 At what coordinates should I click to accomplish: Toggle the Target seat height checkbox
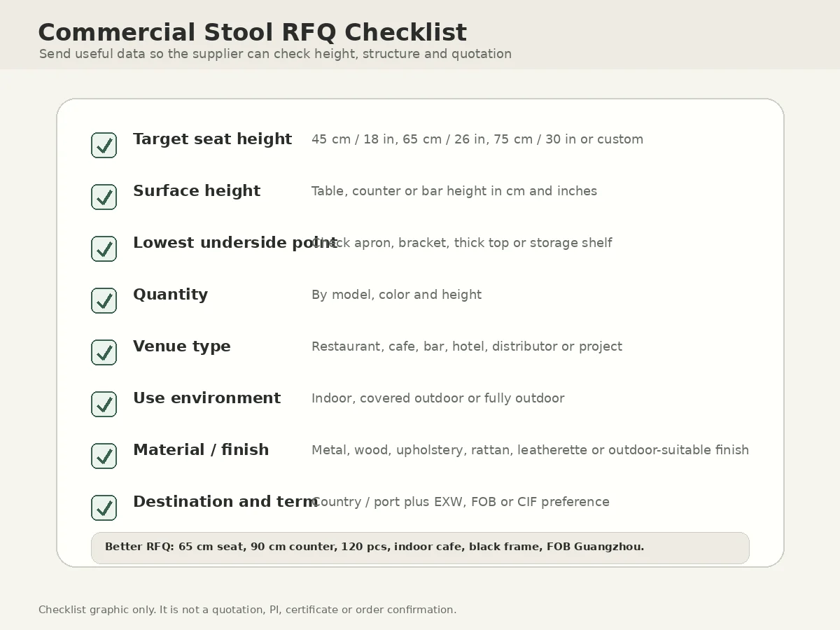pyautogui.click(x=104, y=146)
